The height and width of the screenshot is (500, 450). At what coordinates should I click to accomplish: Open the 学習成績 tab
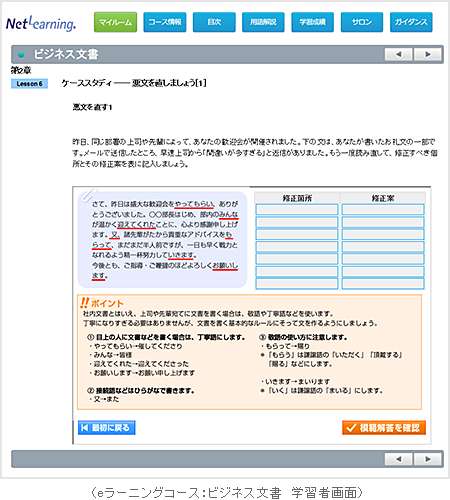coord(312,22)
